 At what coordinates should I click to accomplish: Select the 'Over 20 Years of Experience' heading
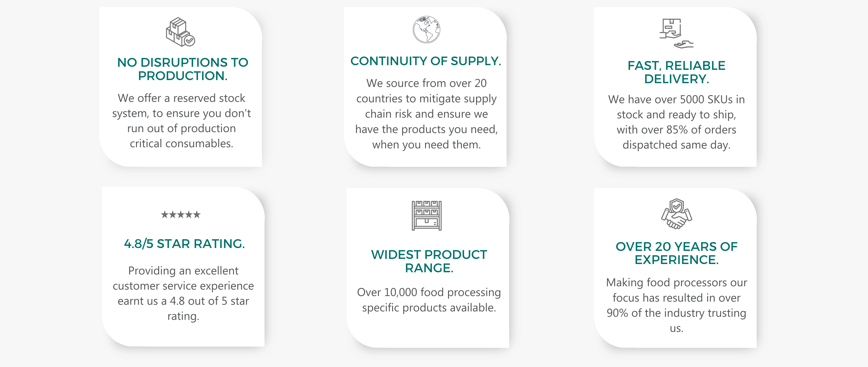[677, 253]
